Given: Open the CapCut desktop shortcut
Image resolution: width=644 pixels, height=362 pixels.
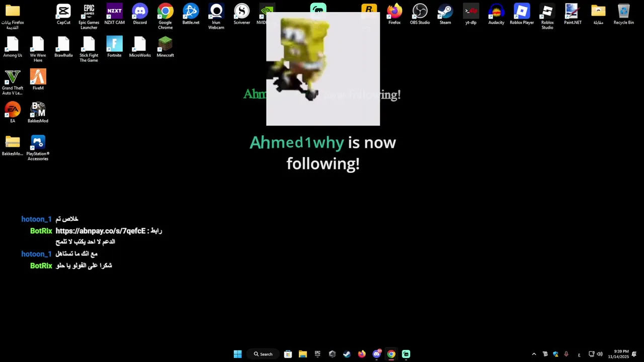Looking at the screenshot, I should tap(63, 15).
